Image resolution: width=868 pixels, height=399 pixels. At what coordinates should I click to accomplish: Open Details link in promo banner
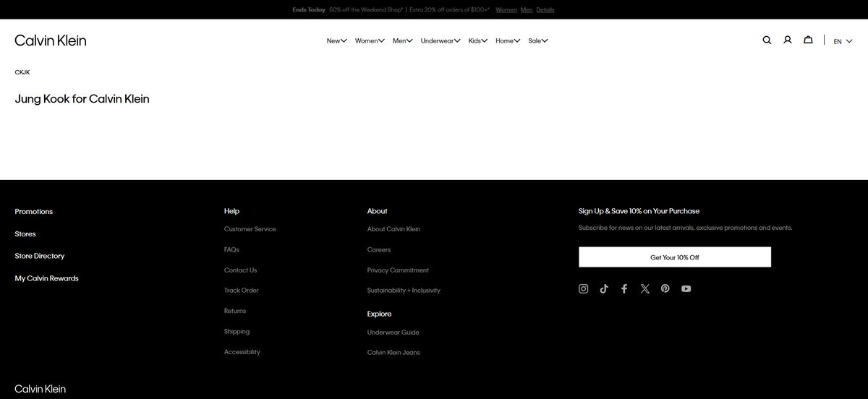click(545, 10)
